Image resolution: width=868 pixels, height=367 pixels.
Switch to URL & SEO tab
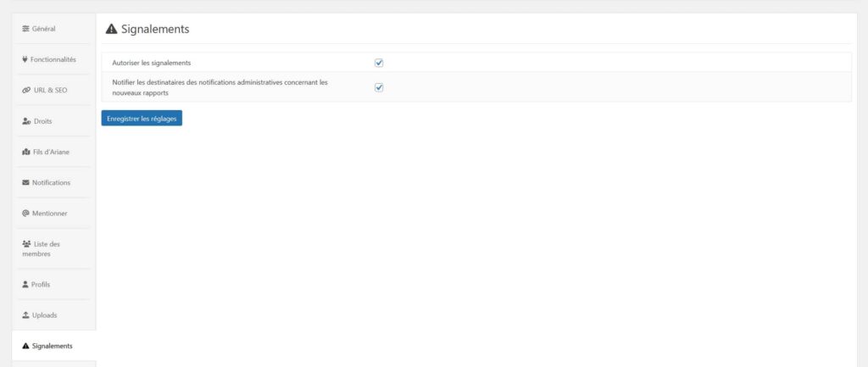tap(53, 90)
